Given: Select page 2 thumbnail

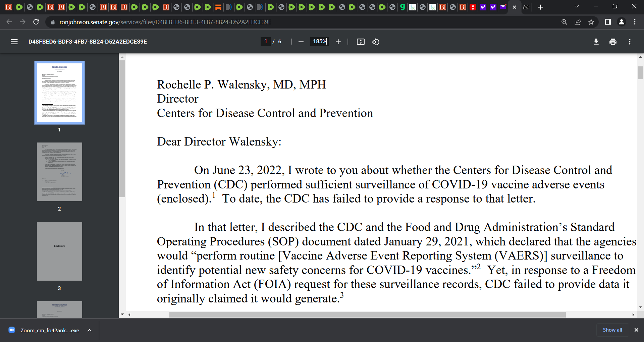Looking at the screenshot, I should [59, 172].
